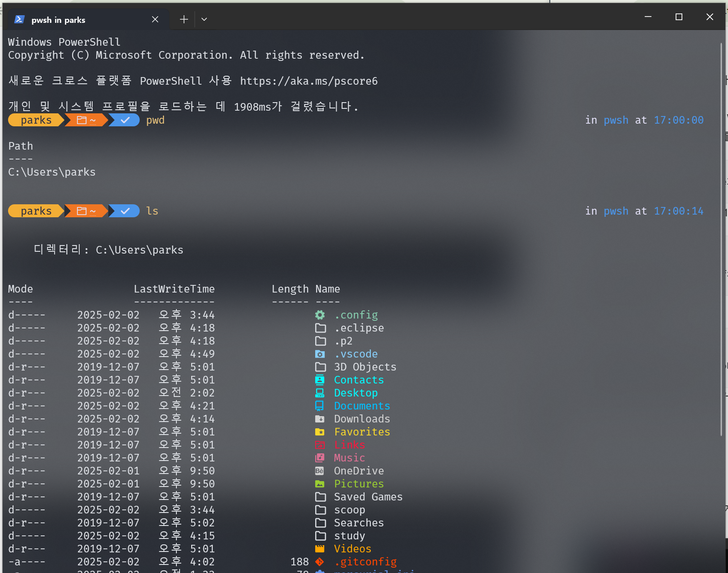
Task: Click the 'Saved Games' directory name
Action: tap(368, 497)
